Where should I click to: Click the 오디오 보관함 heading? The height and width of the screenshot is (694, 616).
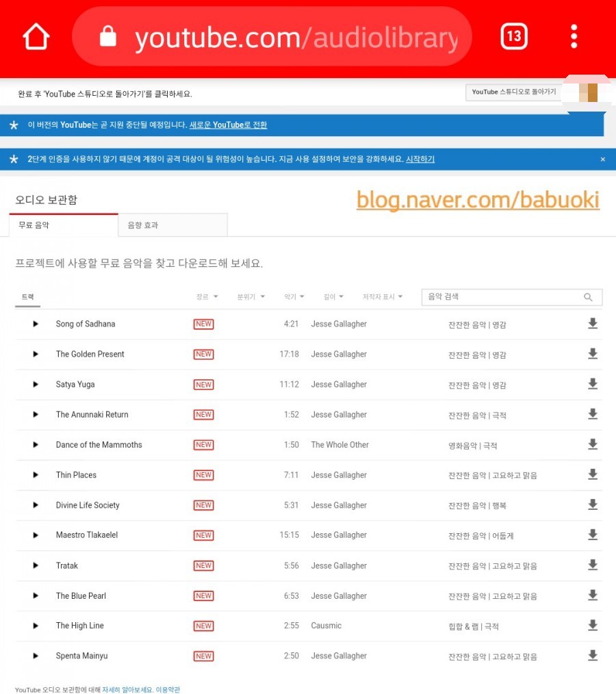46,200
